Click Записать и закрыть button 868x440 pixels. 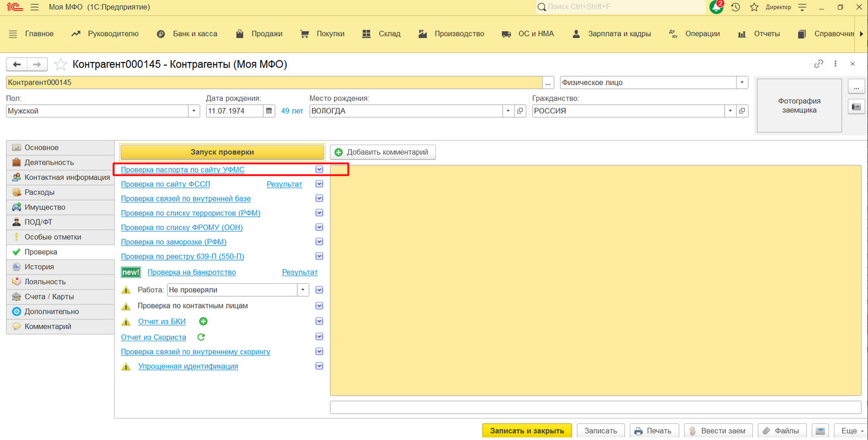pyautogui.click(x=527, y=431)
